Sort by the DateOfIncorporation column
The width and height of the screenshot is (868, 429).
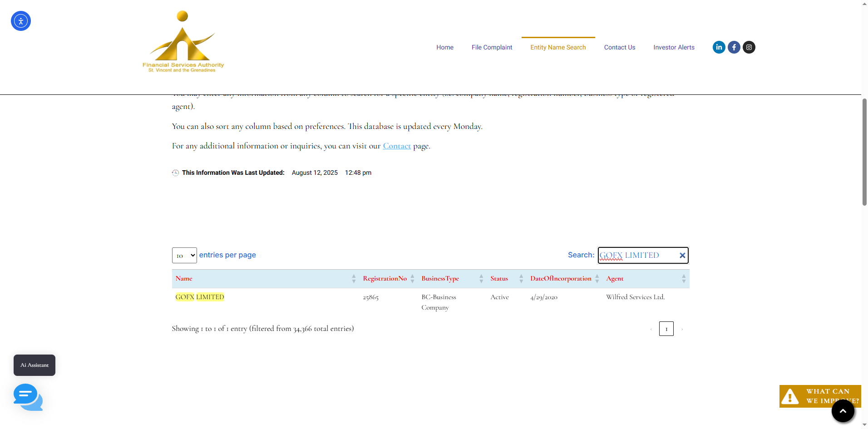point(561,279)
